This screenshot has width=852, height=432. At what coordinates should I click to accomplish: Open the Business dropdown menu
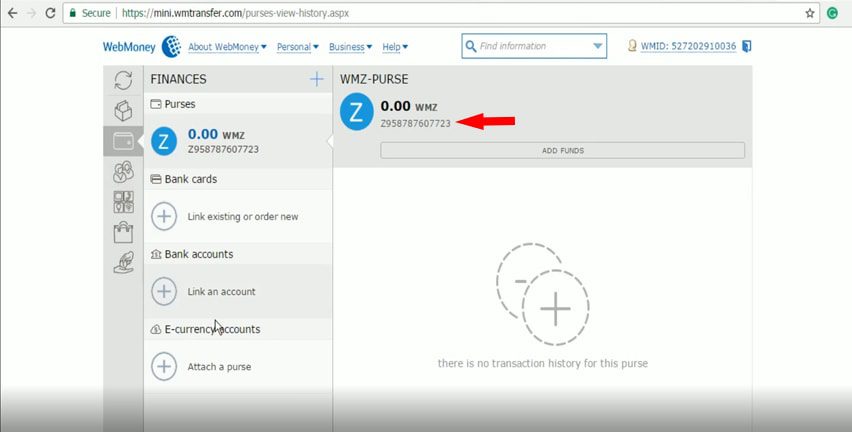point(350,47)
